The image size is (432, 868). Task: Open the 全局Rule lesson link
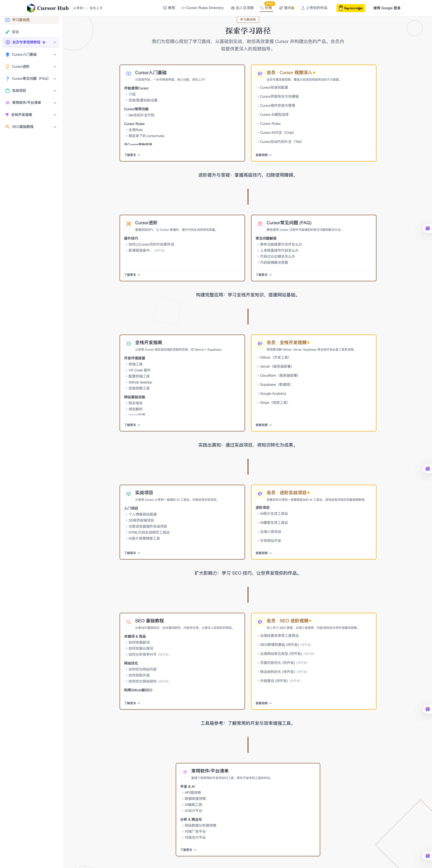point(135,130)
